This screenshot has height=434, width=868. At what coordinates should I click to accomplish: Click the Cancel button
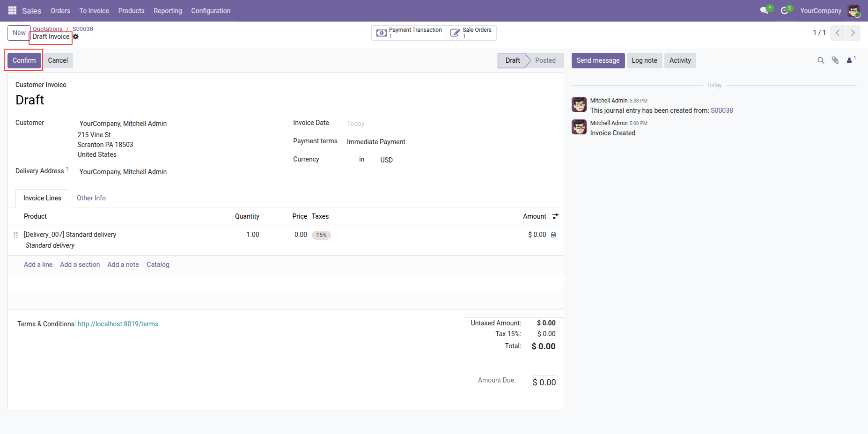58,60
